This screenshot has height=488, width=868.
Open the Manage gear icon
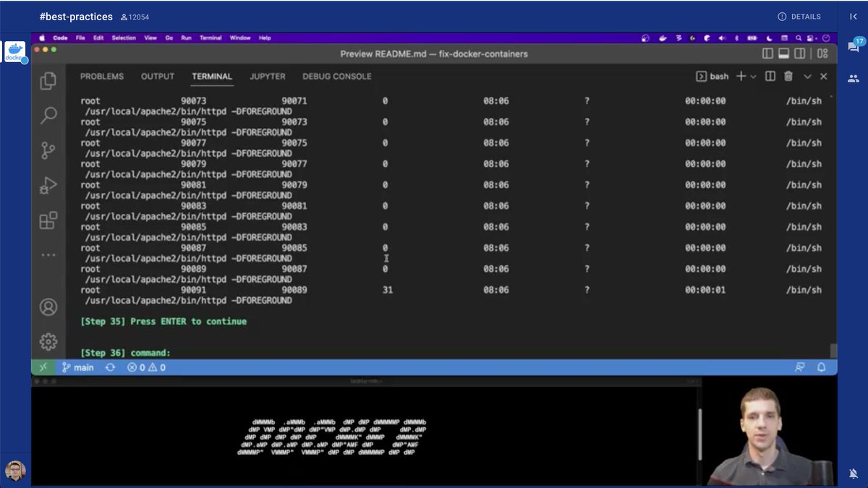[48, 341]
